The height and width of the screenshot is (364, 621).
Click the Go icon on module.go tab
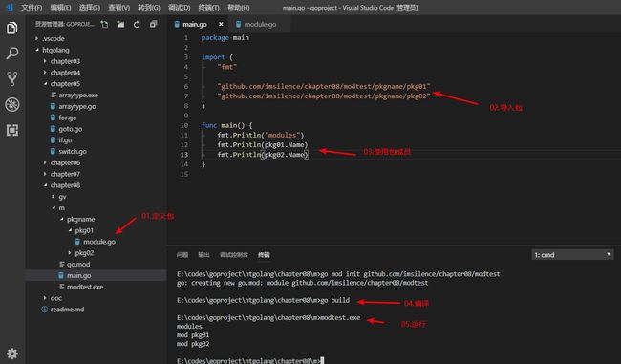tap(238, 24)
